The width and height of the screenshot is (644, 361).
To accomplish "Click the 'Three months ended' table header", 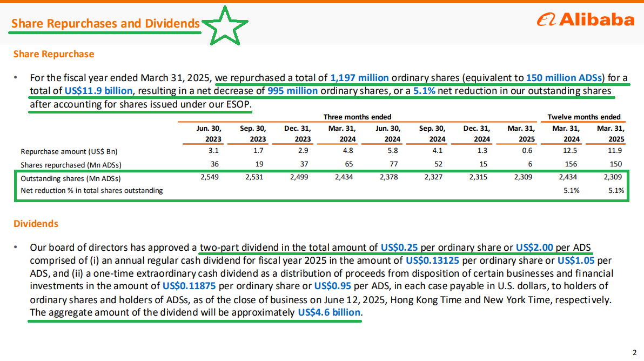I will (357, 117).
